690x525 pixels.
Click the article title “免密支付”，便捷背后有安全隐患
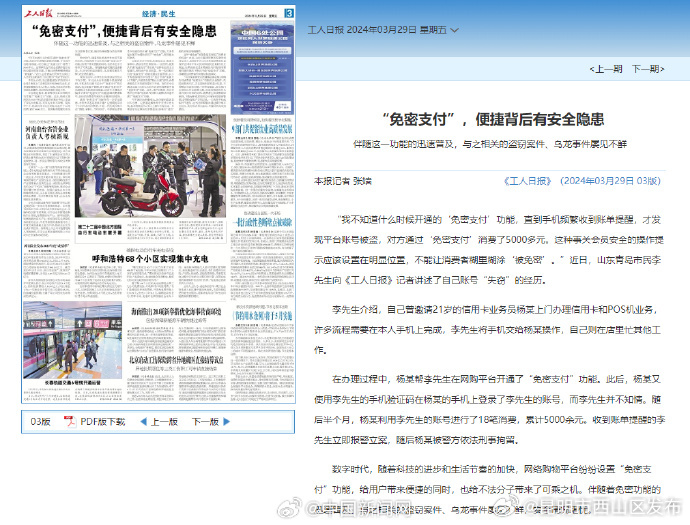coord(493,119)
